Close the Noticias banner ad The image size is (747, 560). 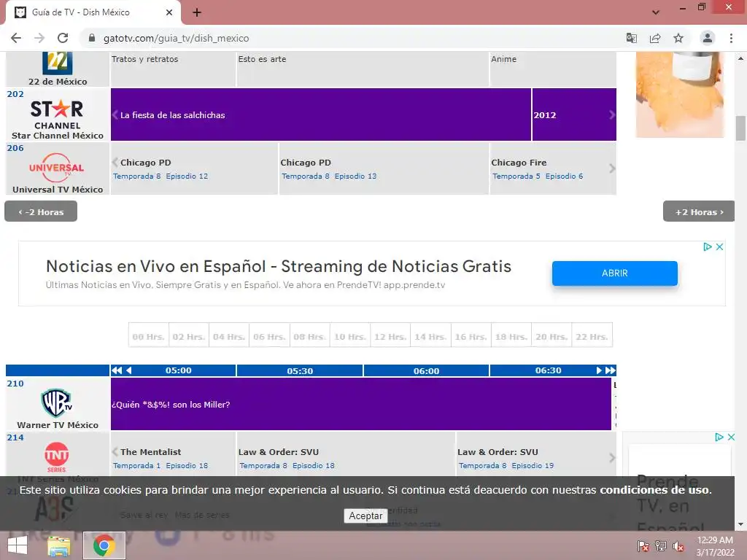(x=720, y=246)
